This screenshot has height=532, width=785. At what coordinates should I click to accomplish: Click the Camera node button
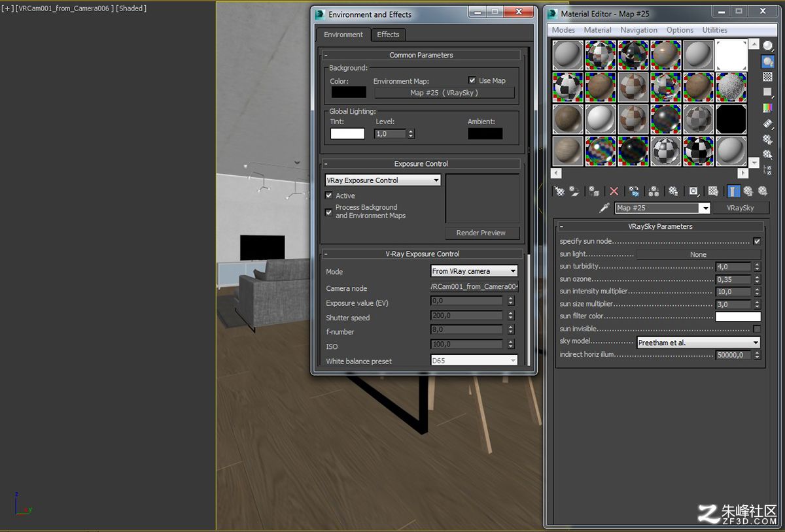[x=474, y=287]
